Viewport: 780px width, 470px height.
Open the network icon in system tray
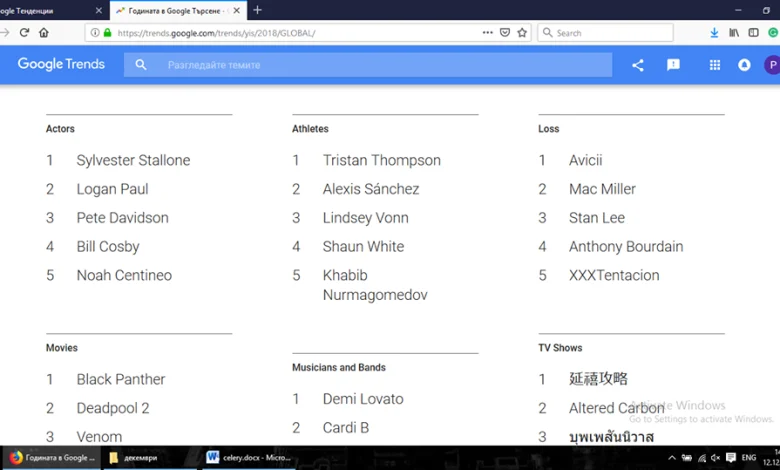[x=701, y=458]
